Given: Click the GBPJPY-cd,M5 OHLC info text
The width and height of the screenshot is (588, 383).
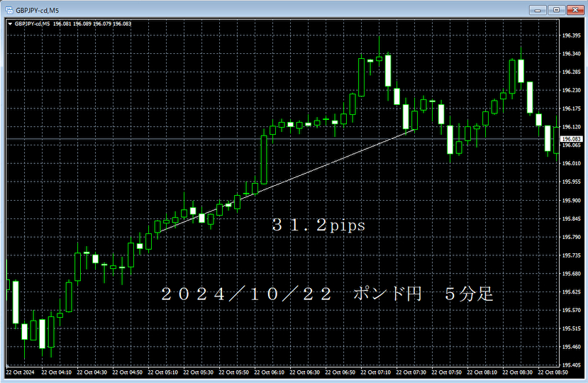Looking at the screenshot, I should [73, 24].
